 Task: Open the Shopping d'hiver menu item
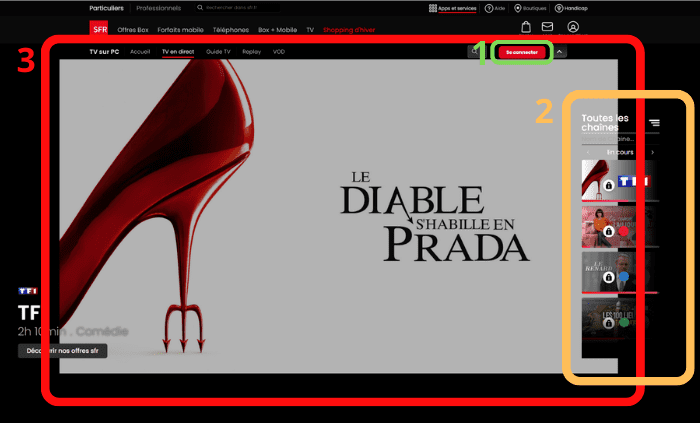pyautogui.click(x=349, y=30)
